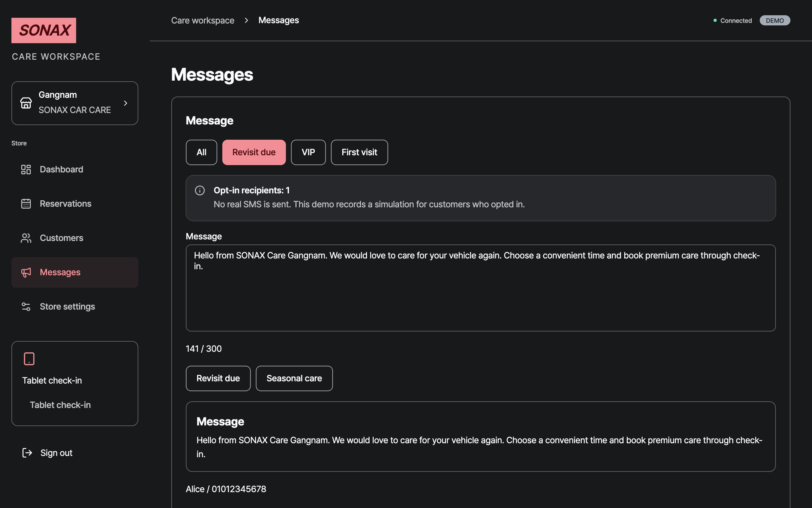Click the Alice / 01012345678 recipient
Screen dimensions: 812x508
click(226, 489)
